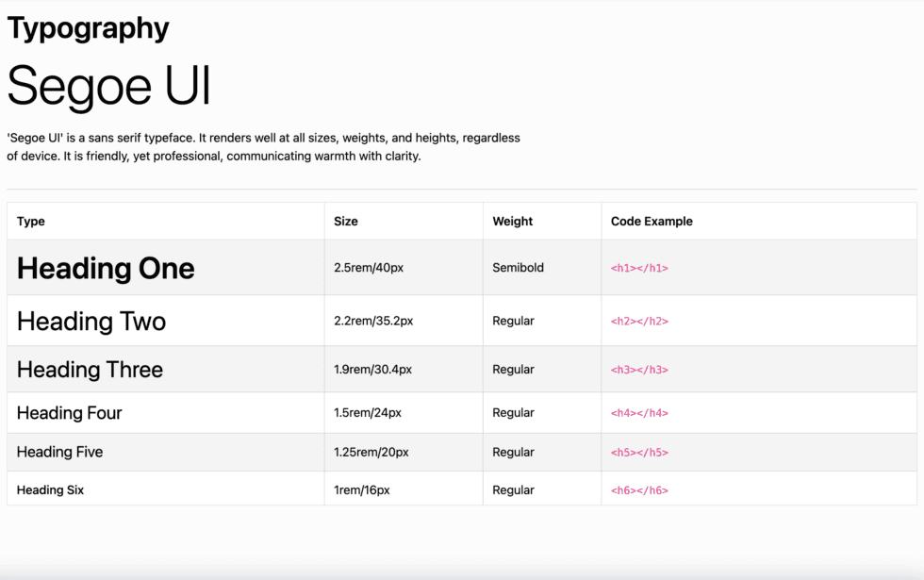This screenshot has width=924, height=580.
Task: Click the Weight column header
Action: click(513, 221)
